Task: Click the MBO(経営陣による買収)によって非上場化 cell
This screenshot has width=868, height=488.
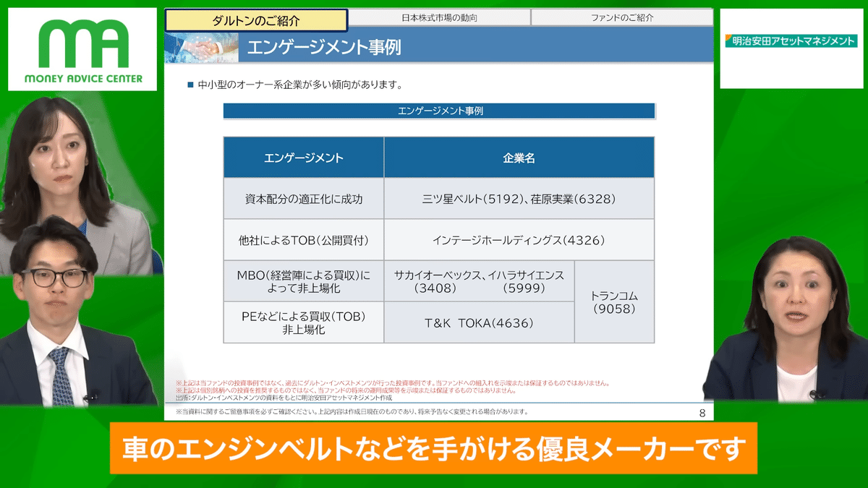Action: point(304,281)
